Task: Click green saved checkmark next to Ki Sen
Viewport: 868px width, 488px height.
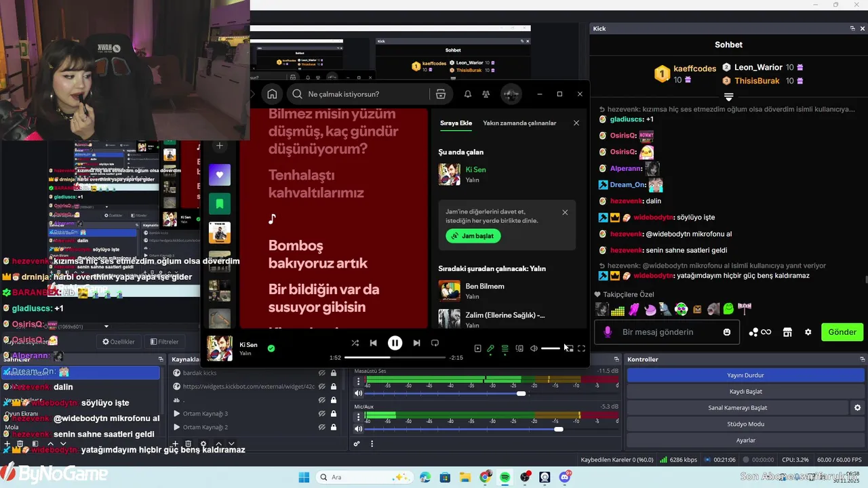Action: point(271,348)
